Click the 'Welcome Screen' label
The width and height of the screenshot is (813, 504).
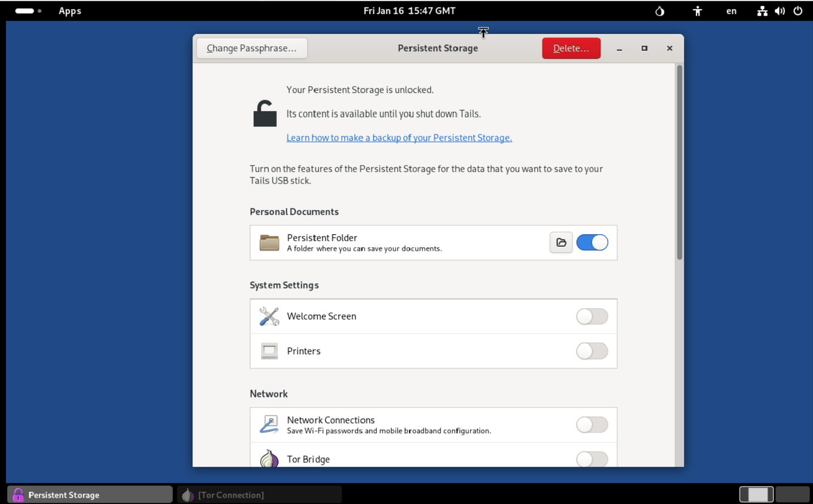321,316
